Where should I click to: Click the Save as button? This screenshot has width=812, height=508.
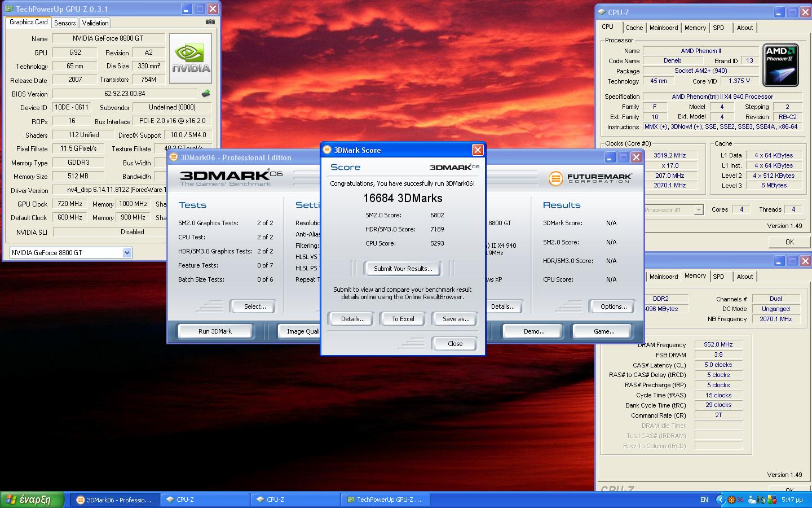456,319
